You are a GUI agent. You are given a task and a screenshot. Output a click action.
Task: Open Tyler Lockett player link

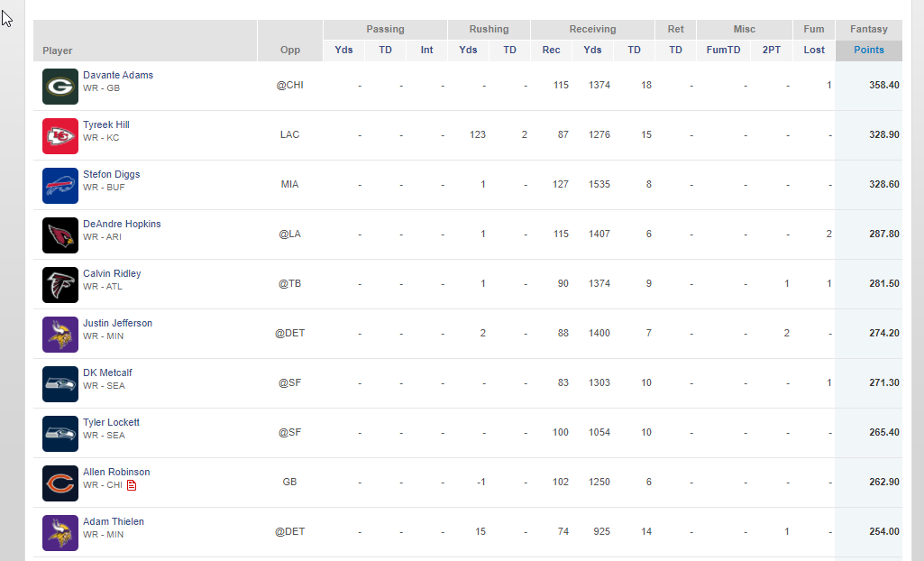coord(112,422)
